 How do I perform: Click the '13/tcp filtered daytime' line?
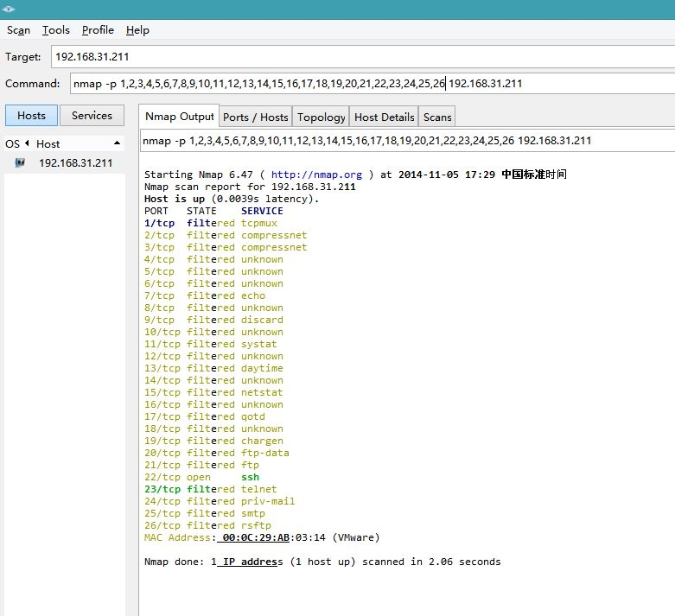pos(214,368)
